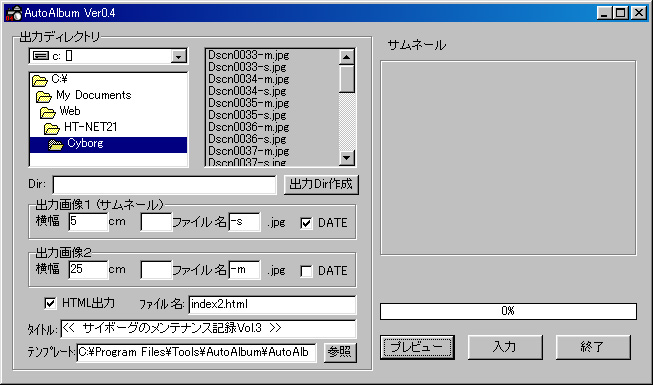Click the 入力 button
Viewport: 653px width, 385px height.
pyautogui.click(x=505, y=347)
